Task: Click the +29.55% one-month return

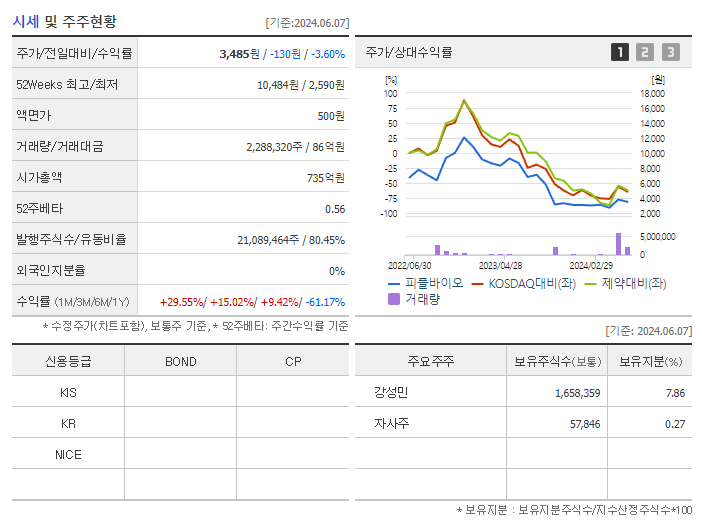Action: pyautogui.click(x=182, y=302)
